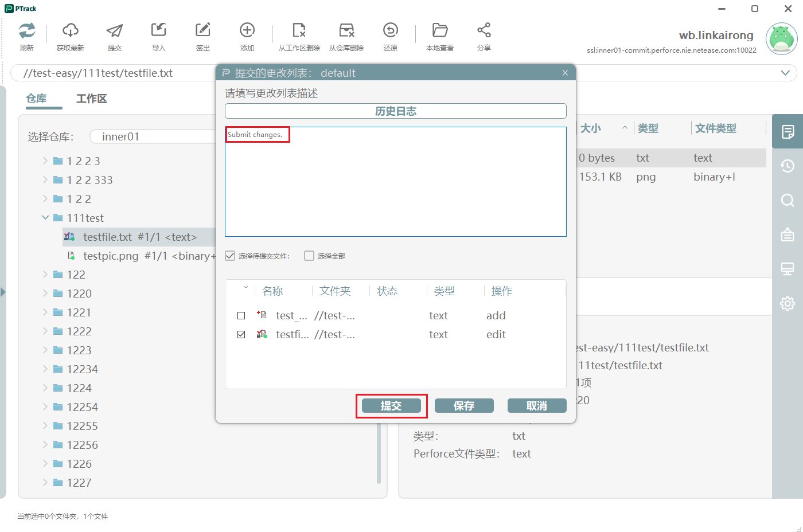Uncheck the testfi... edit file row checkbox

(241, 334)
